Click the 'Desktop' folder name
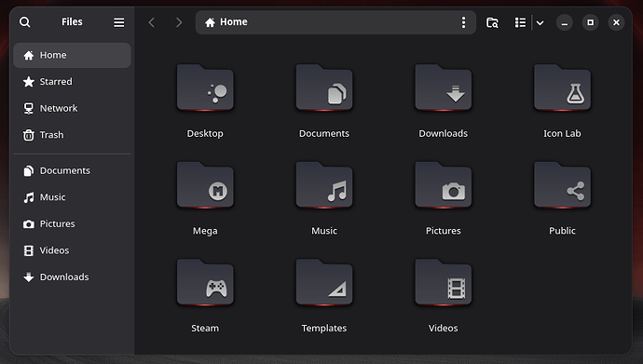643x364 pixels. point(205,133)
